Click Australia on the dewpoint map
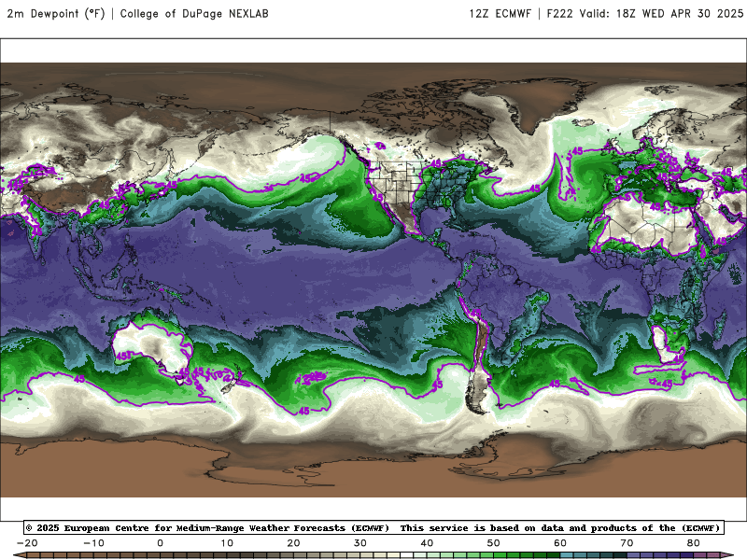 coord(150,345)
